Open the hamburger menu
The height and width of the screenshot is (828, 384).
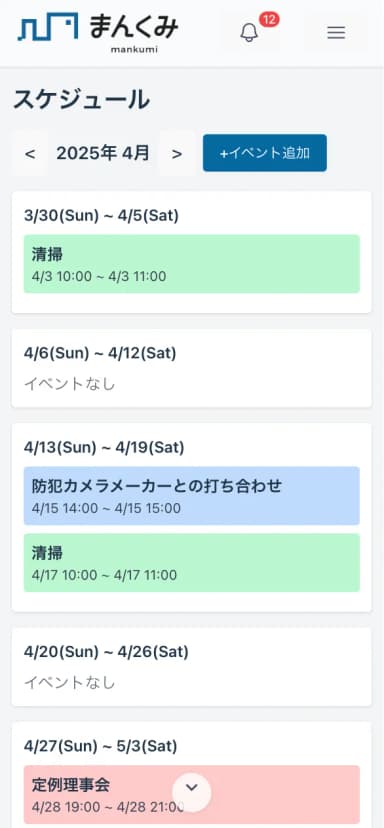click(336, 33)
